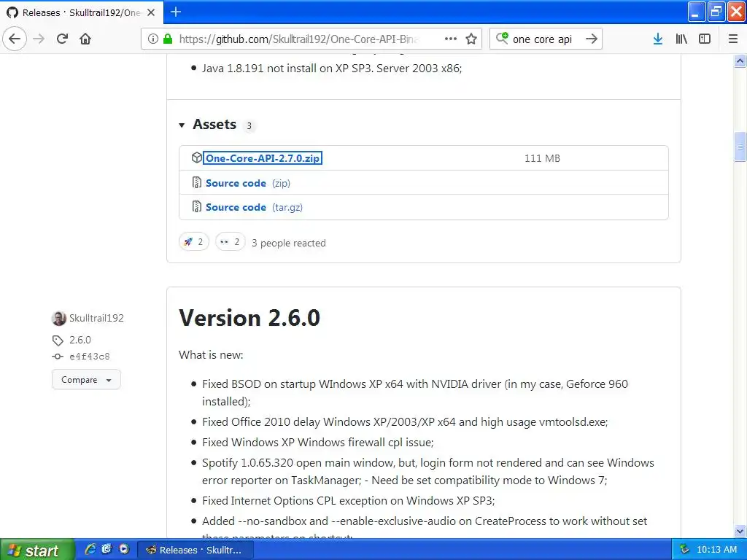Click the green secure connection padlock
Viewport: 747px width, 560px height.
168,39
